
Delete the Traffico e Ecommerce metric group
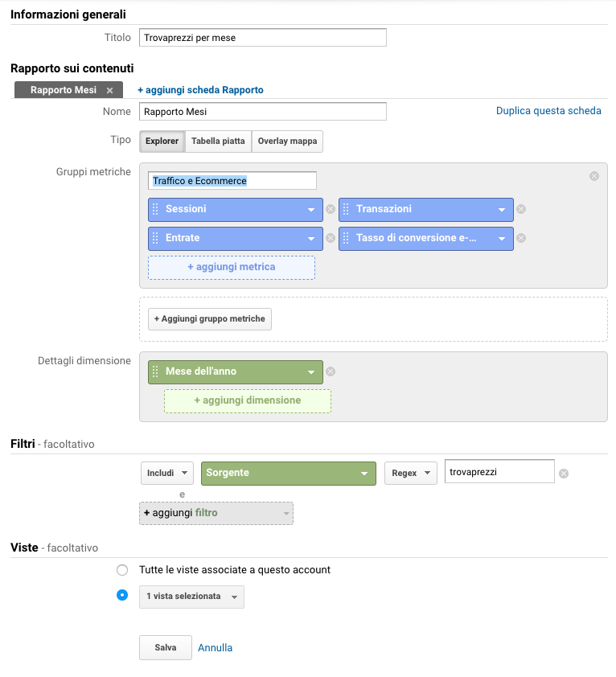tap(594, 176)
